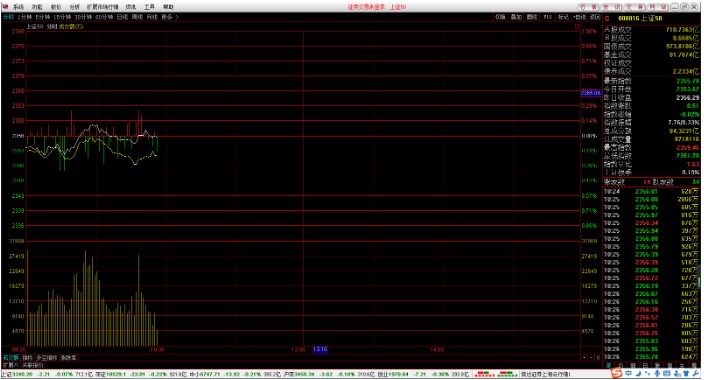
Task: Select the 多空指标 tab below the chart
Action: point(47,358)
